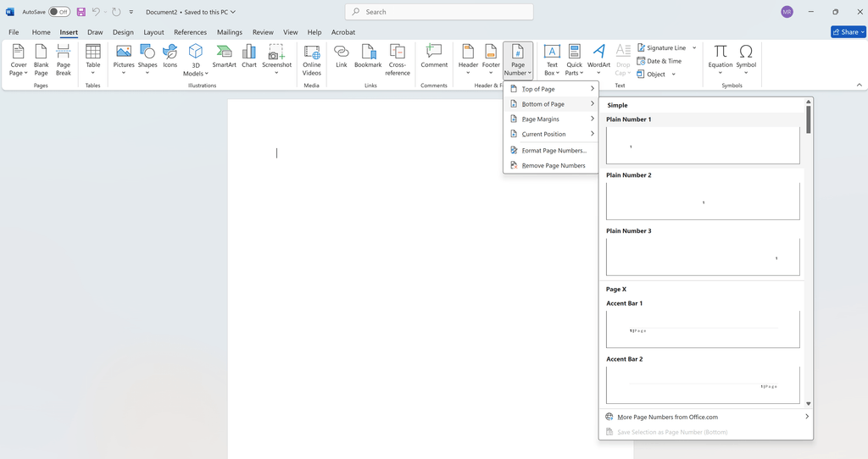Click the gallery scrollbar down arrow

[x=808, y=404]
